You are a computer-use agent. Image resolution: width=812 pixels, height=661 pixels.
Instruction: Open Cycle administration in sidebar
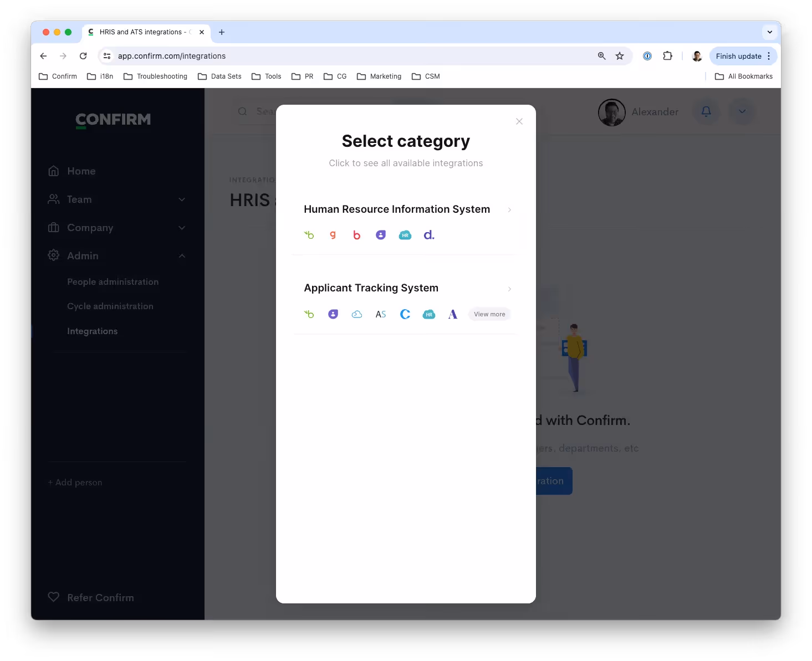tap(110, 306)
